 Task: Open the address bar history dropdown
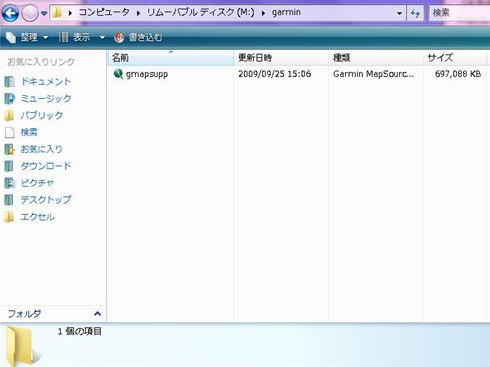pyautogui.click(x=399, y=13)
